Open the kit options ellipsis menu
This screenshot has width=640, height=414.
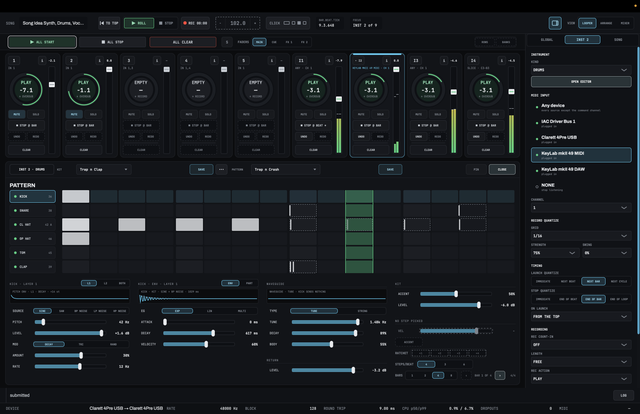221,169
